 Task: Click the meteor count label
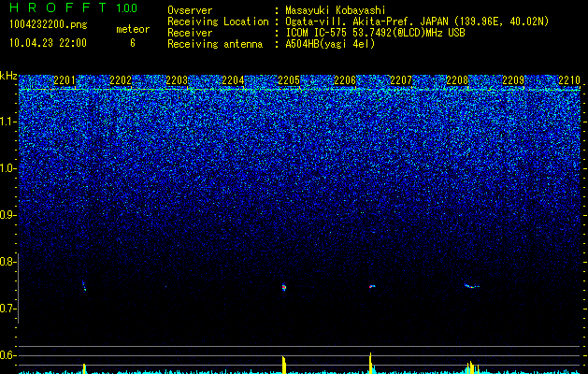tap(133, 29)
